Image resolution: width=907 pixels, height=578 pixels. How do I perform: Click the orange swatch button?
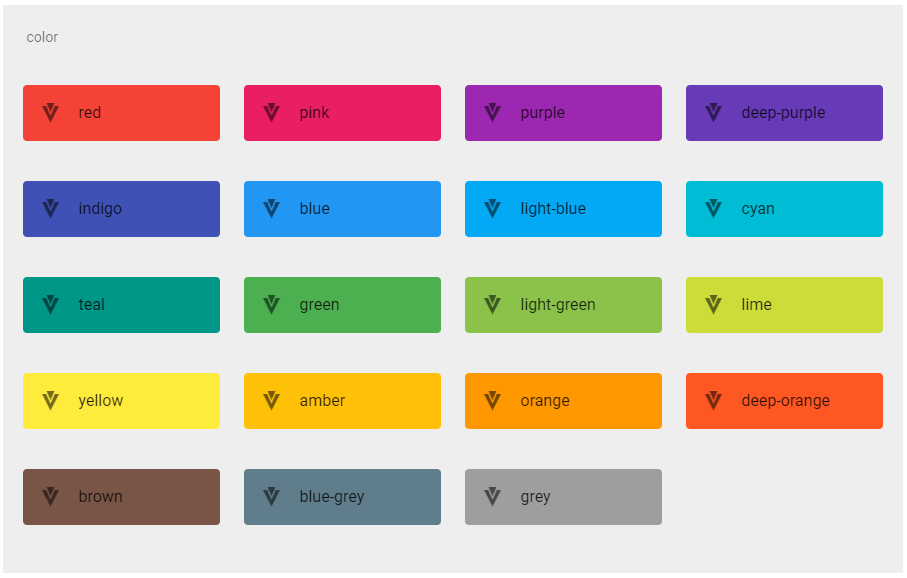click(x=563, y=401)
